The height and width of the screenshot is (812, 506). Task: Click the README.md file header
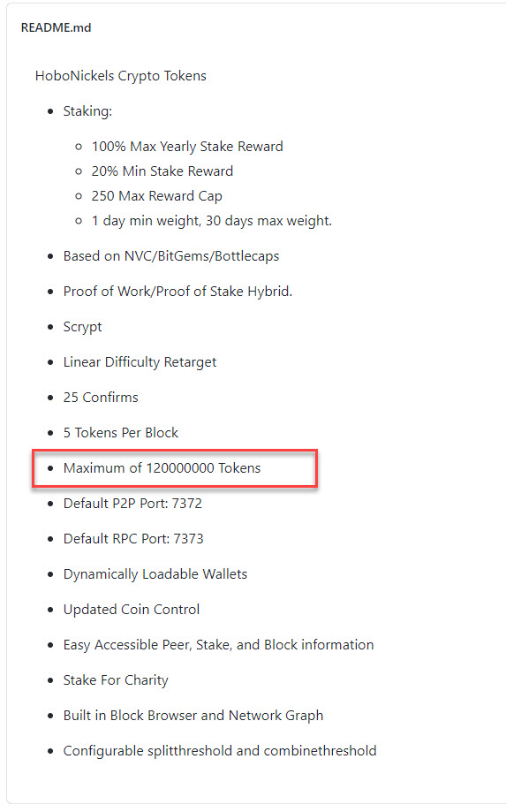(56, 27)
